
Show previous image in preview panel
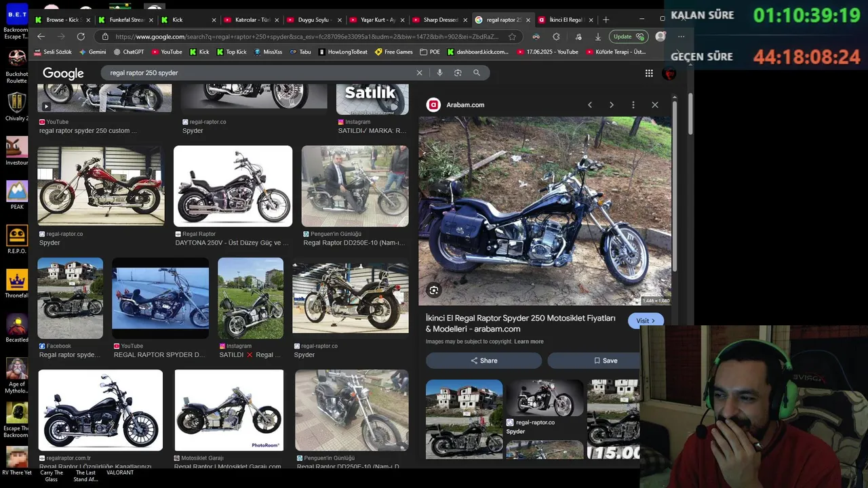pos(590,105)
